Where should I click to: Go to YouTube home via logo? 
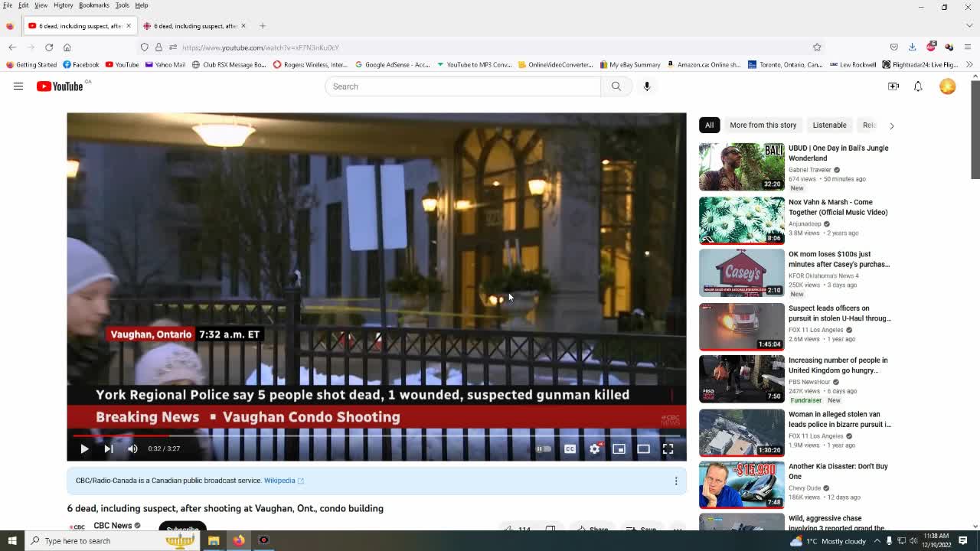[60, 86]
